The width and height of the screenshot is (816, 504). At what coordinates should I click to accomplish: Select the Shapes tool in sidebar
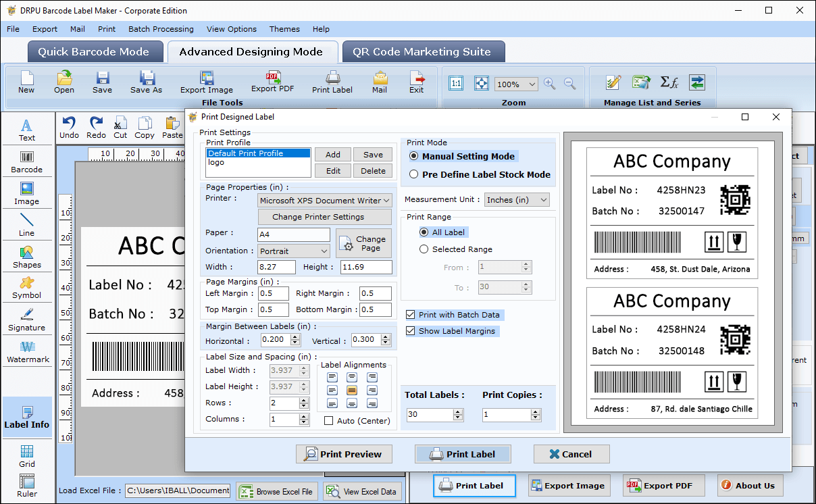click(27, 257)
